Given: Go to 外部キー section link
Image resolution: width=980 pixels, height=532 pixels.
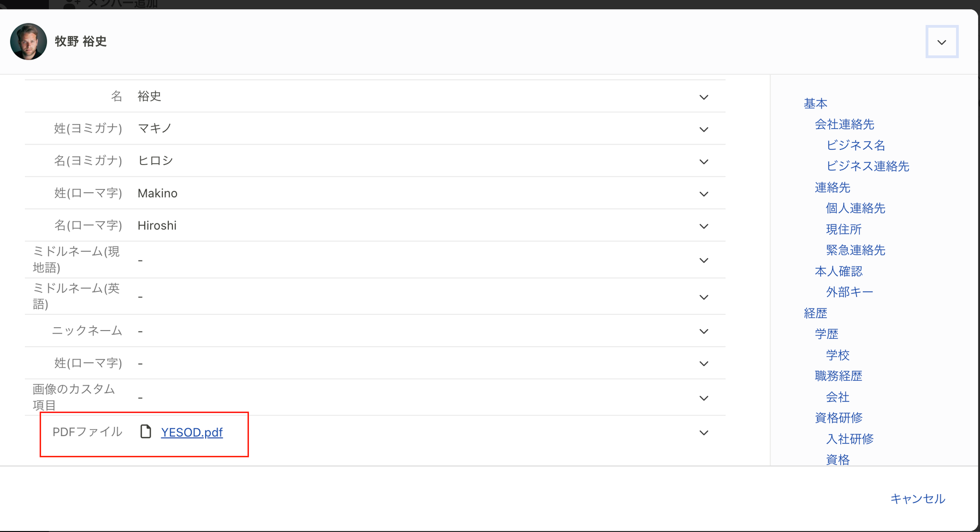Looking at the screenshot, I should point(849,292).
